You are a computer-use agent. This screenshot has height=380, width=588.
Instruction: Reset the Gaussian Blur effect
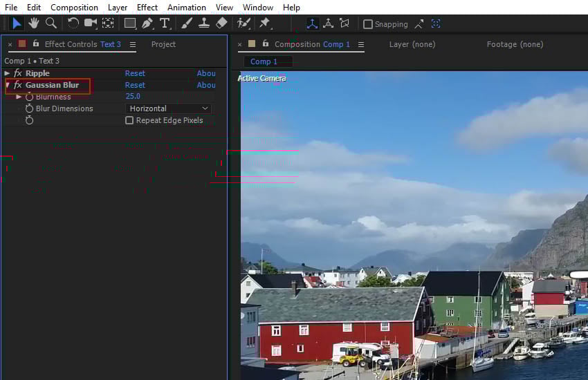pyautogui.click(x=135, y=85)
